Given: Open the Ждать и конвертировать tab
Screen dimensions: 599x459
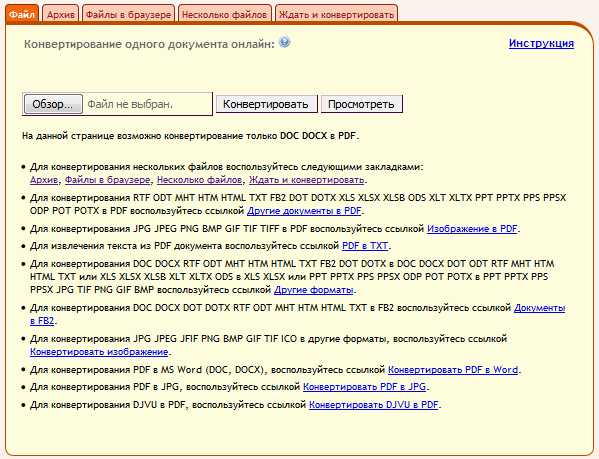Looking at the screenshot, I should 337,14.
